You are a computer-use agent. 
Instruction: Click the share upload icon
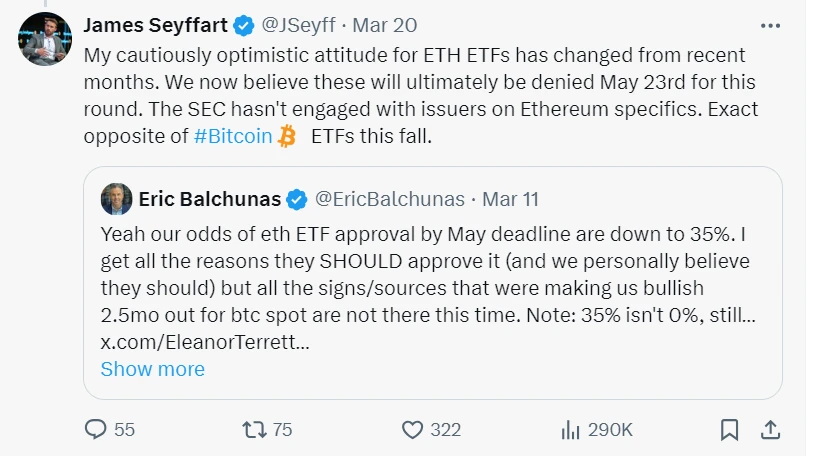click(x=771, y=429)
